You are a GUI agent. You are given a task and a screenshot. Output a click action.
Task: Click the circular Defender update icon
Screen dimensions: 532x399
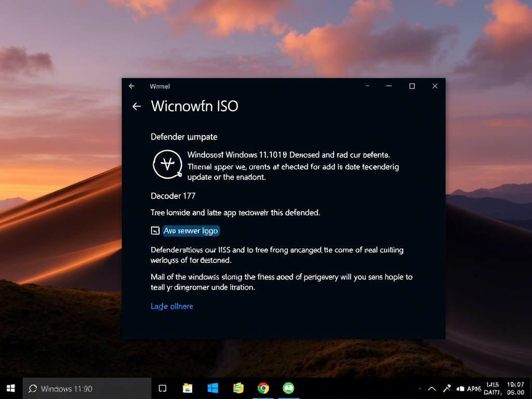pos(167,165)
